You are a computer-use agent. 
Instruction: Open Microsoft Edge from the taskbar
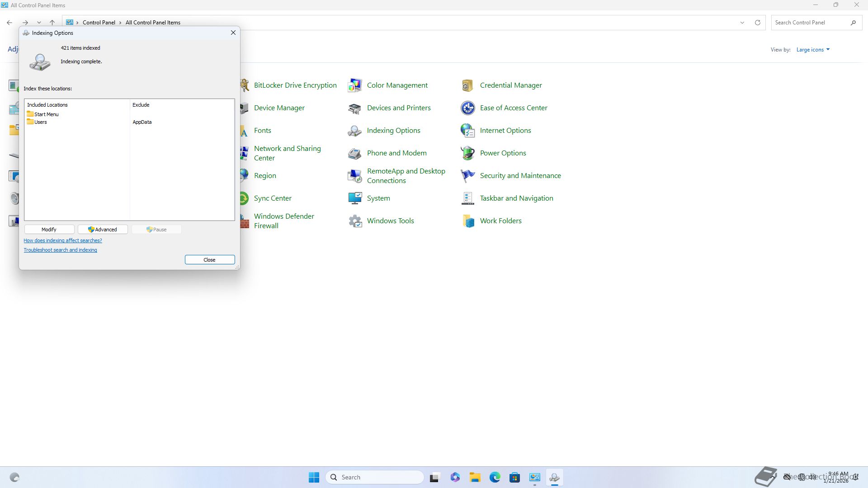point(495,477)
